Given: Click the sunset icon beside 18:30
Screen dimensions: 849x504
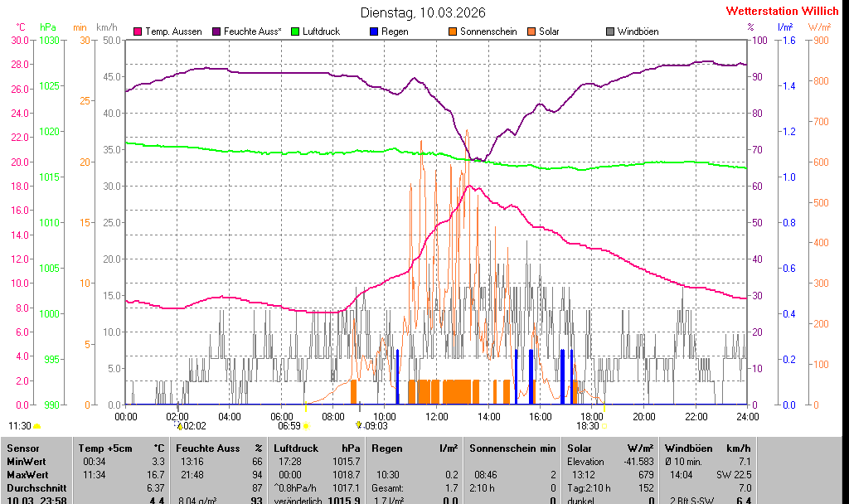Looking at the screenshot, I should click(x=604, y=426).
